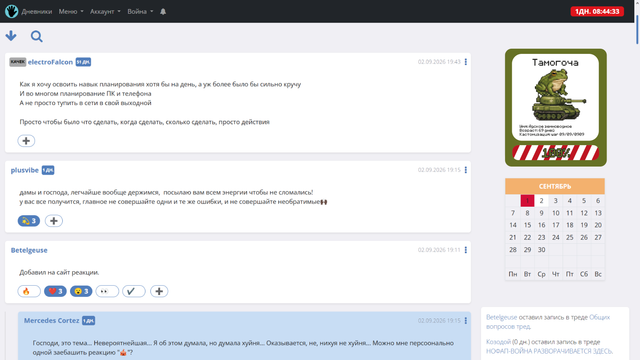Click timestamp 02.09.2026 19:11
Screen dimensions: 640x360
[439, 250]
